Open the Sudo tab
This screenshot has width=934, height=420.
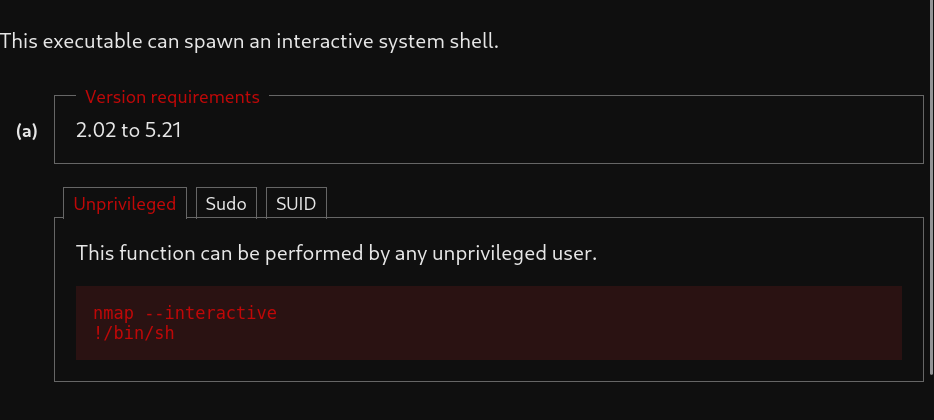[x=226, y=203]
